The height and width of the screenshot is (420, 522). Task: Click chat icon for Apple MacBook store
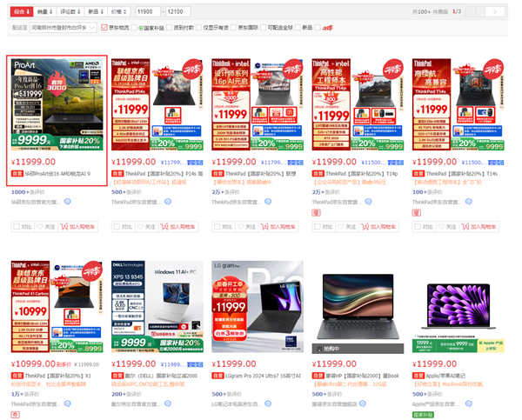pyautogui.click(x=469, y=403)
